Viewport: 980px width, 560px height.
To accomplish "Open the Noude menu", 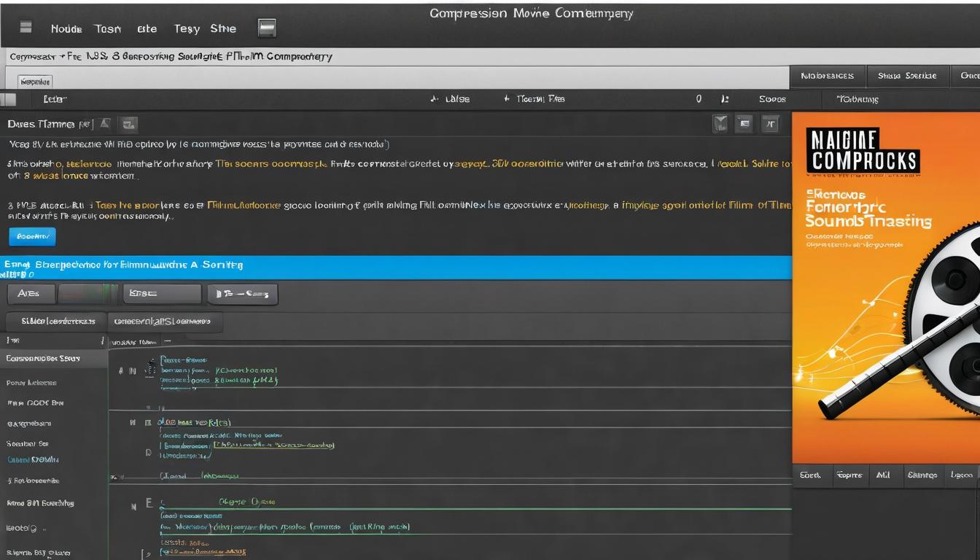I will [x=66, y=28].
